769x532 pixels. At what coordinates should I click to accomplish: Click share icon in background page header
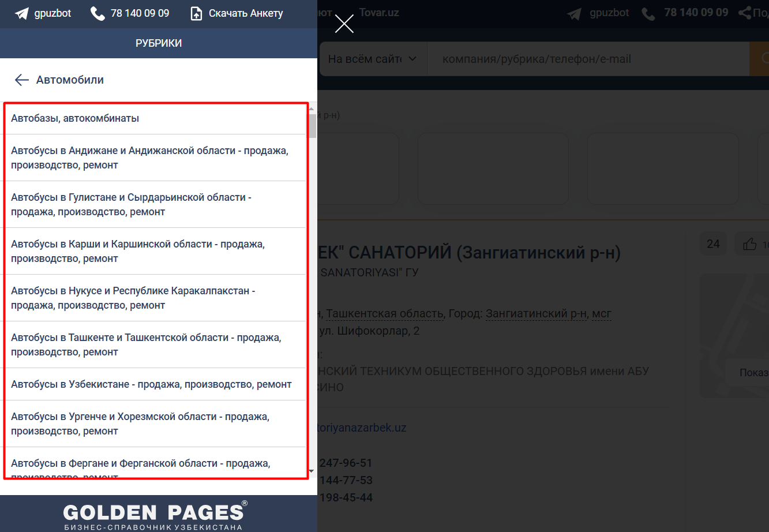pyautogui.click(x=745, y=13)
